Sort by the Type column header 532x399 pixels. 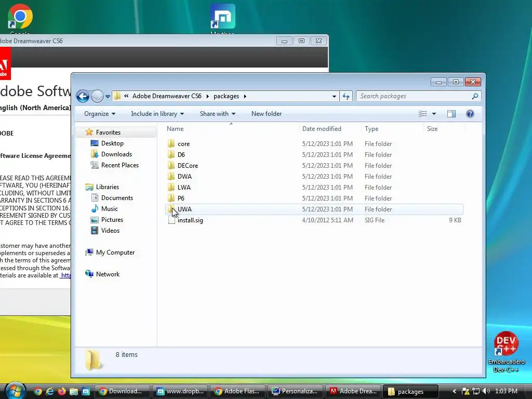click(x=371, y=129)
